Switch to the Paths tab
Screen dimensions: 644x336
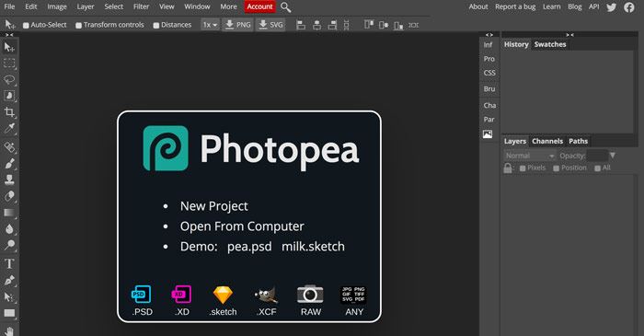[578, 141]
